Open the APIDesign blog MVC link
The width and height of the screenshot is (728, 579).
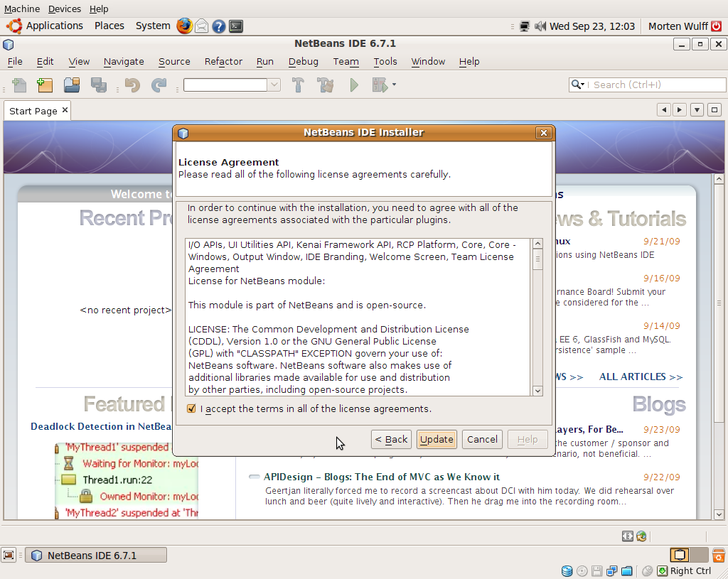382,477
